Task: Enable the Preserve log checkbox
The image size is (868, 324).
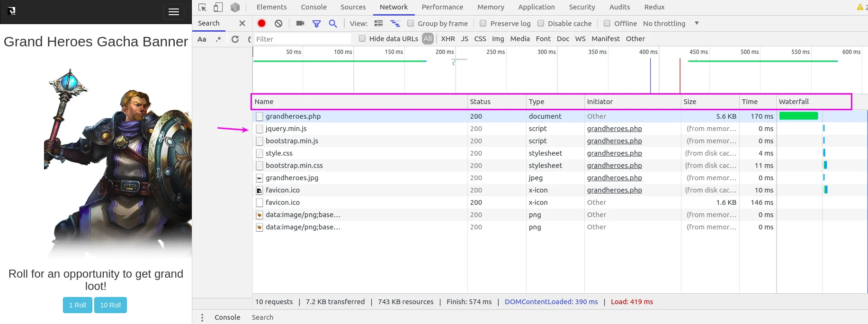Action: click(x=483, y=23)
